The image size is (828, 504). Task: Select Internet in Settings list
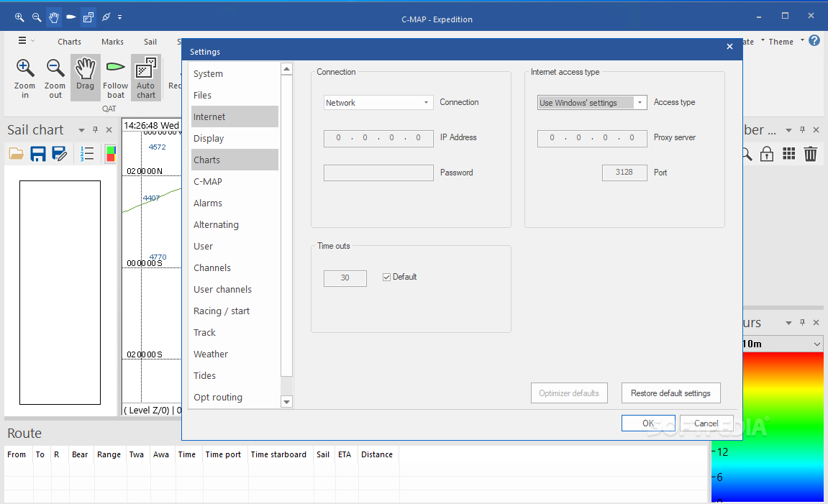coord(235,116)
